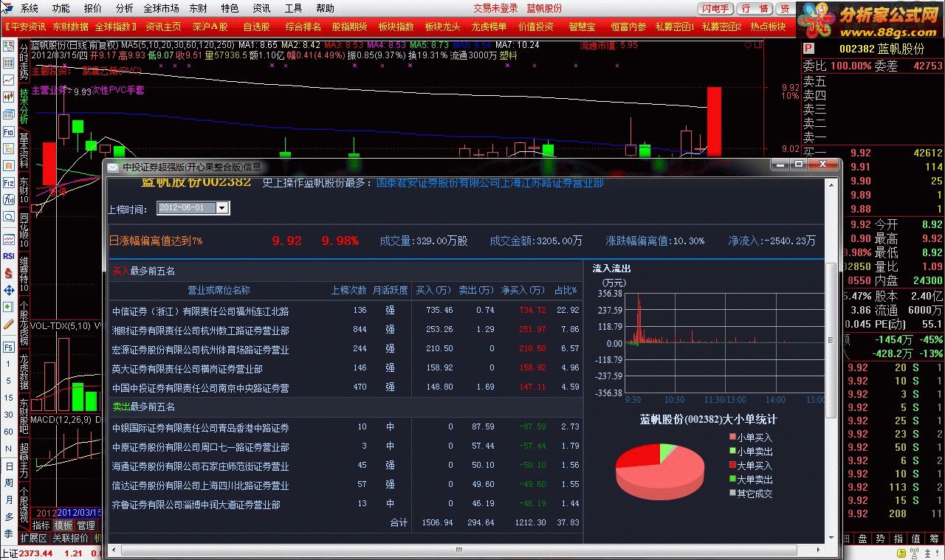Image resolution: width=945 pixels, height=560 pixels.
Task: Select the 势 tab at bottom right
Action: pyautogui.click(x=879, y=539)
